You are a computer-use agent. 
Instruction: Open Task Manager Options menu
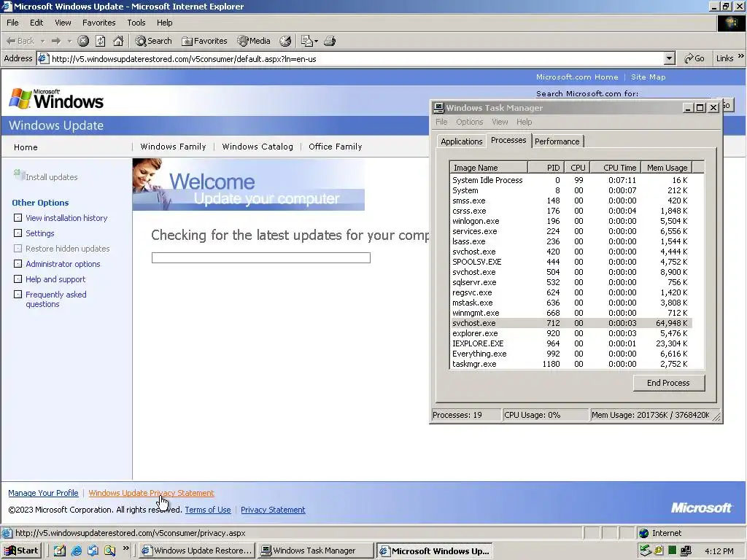pyautogui.click(x=469, y=122)
